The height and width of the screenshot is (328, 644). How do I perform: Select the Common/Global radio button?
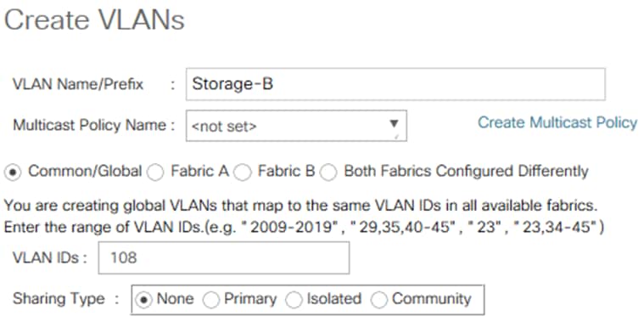tap(13, 172)
